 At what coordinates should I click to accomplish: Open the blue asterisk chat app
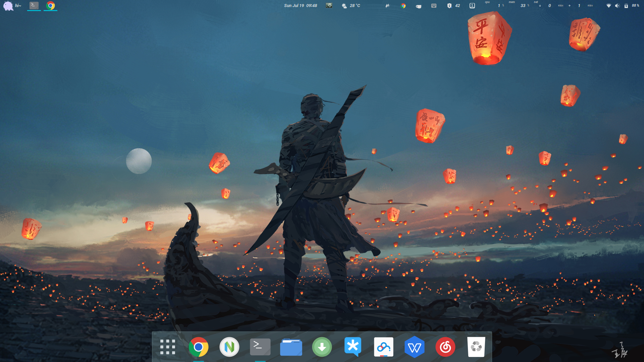[353, 347]
